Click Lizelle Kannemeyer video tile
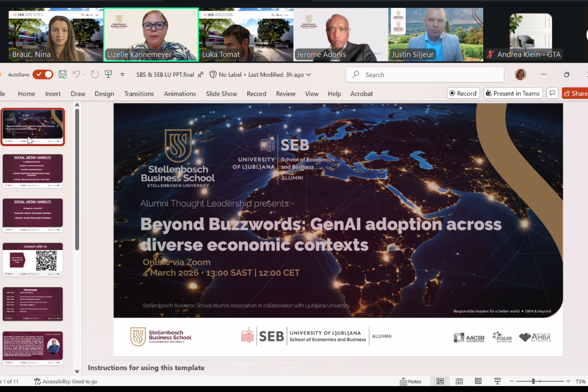Viewport: 588px width, 392px height. 151,35
